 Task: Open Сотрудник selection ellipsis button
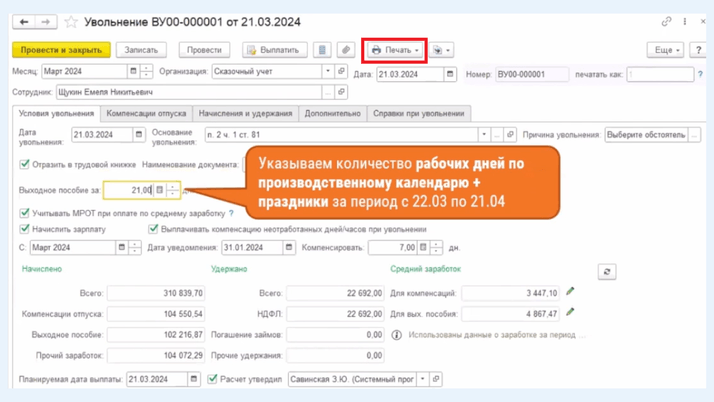tap(328, 92)
